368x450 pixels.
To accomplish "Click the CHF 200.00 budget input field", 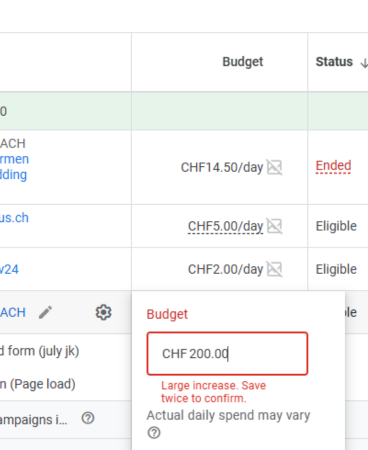I will click(227, 354).
